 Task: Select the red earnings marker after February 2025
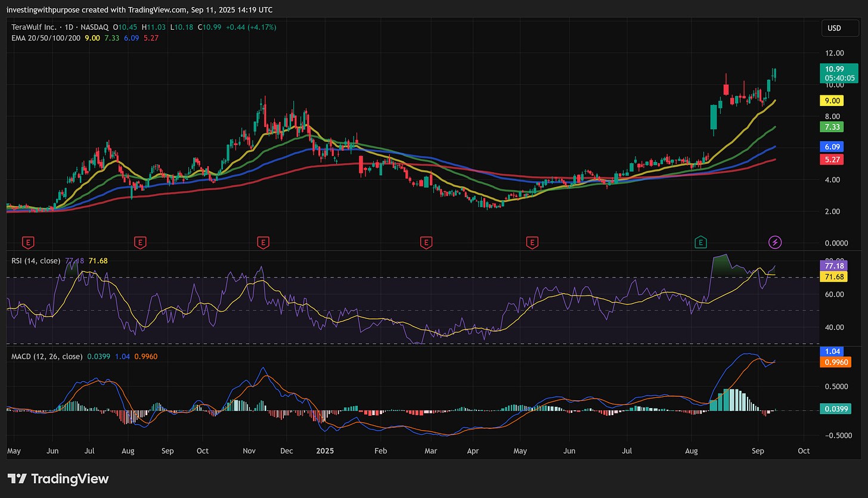click(x=426, y=242)
